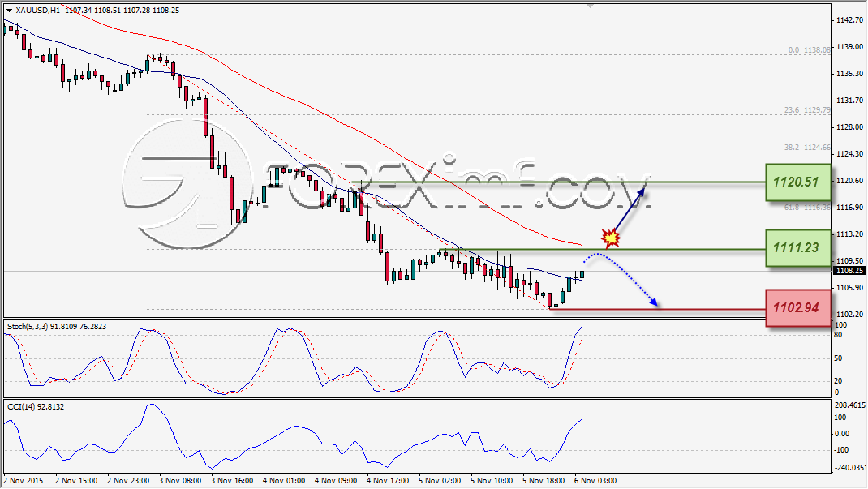Click the 5 Nov 10:00 time label
868x489 pixels.
(x=492, y=480)
